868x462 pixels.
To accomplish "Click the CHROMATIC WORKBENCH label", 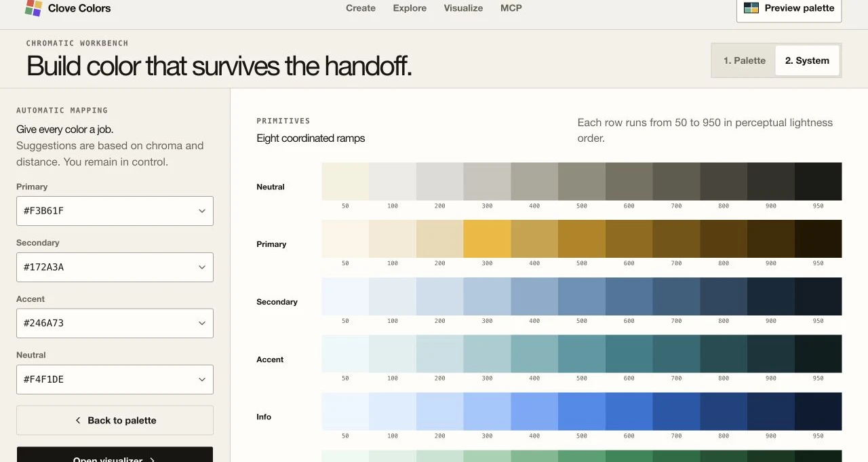I will 77,43.
